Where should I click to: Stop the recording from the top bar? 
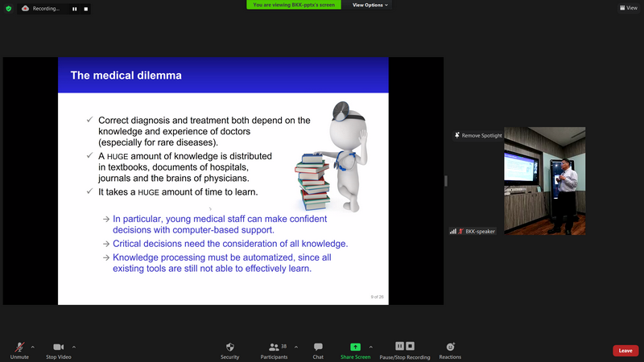(x=86, y=9)
